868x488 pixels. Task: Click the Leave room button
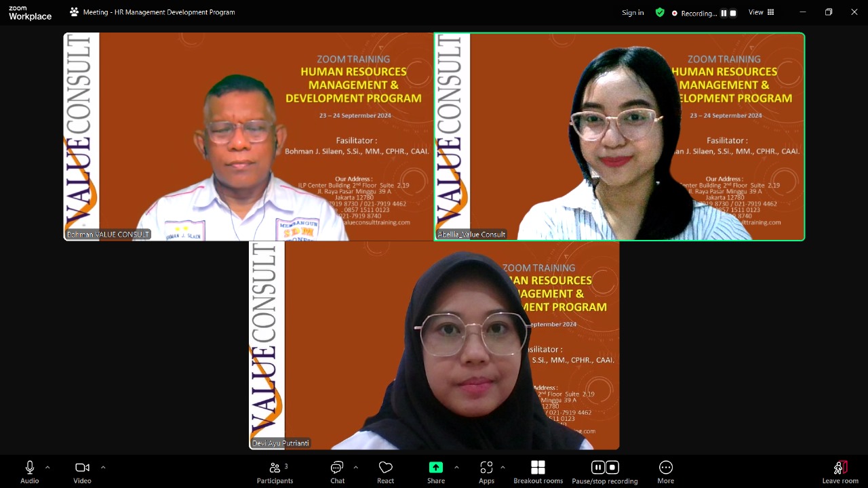(x=840, y=472)
